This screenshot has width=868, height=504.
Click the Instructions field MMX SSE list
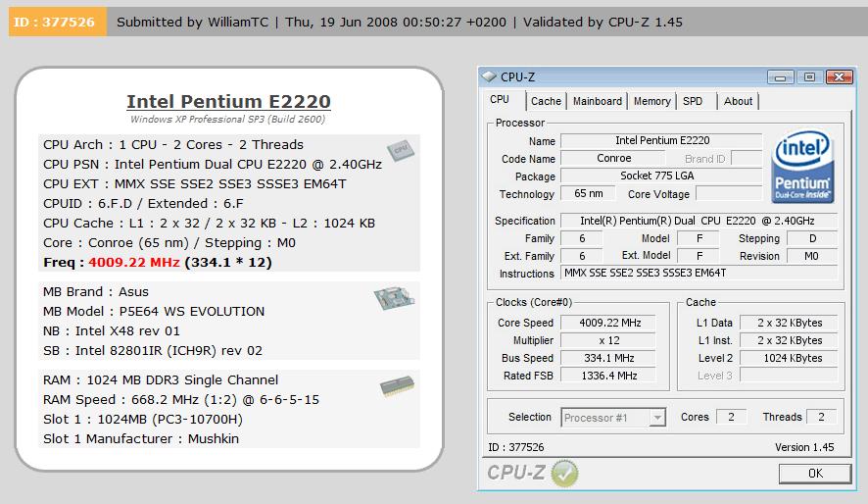(x=699, y=273)
